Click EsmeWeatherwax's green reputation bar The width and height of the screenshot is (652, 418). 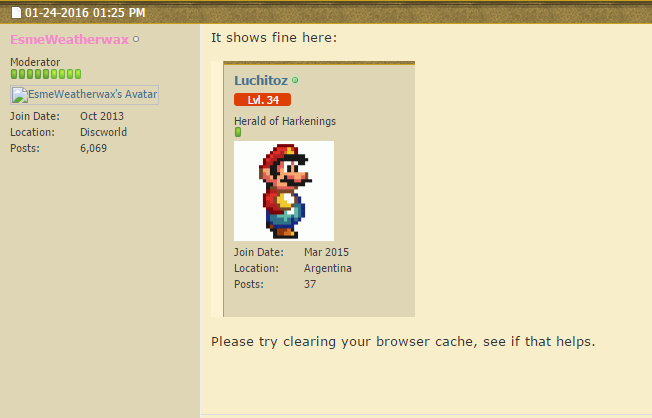(46, 74)
